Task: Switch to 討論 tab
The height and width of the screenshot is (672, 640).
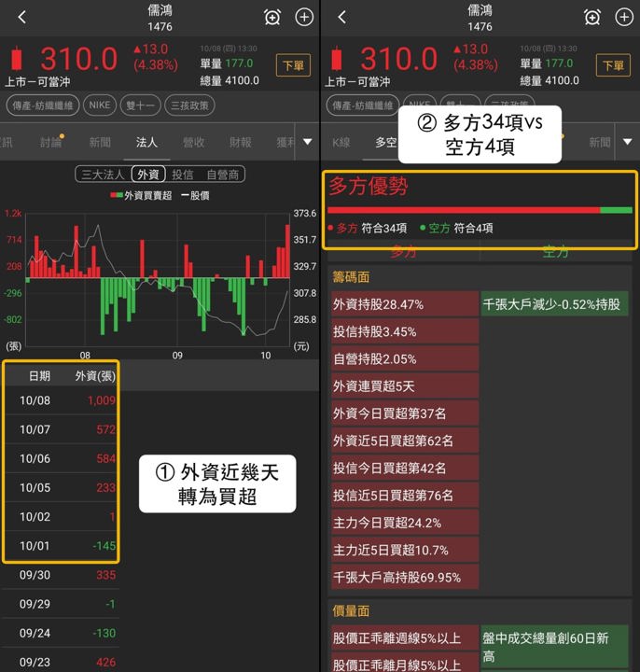Action: point(51,142)
